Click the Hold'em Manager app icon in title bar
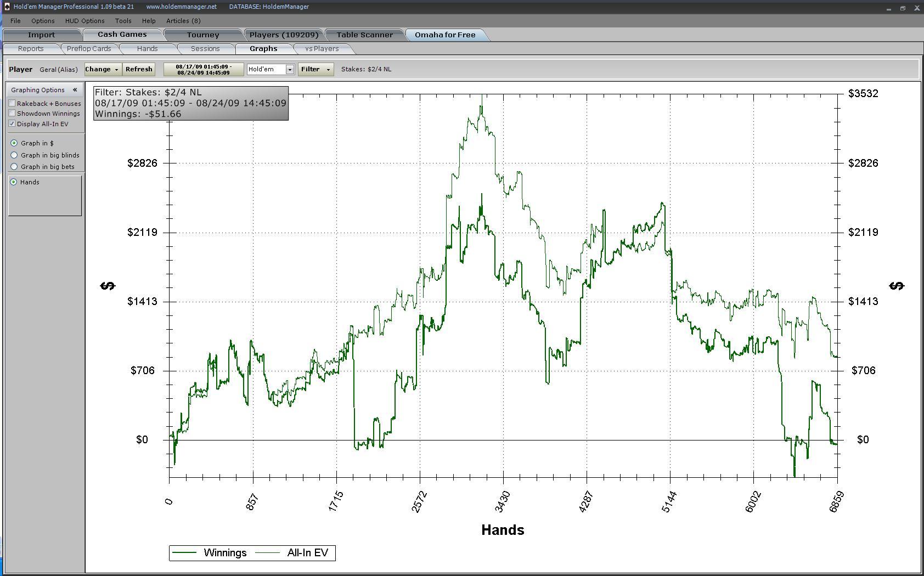 [x=7, y=7]
